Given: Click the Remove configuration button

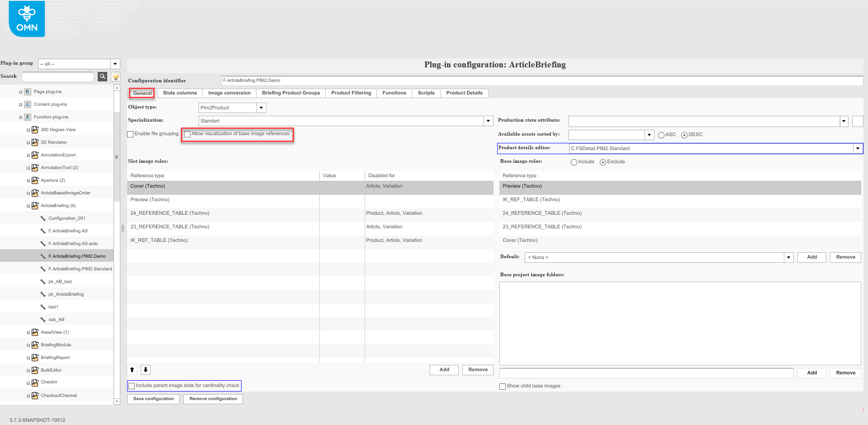Looking at the screenshot, I should click(213, 399).
